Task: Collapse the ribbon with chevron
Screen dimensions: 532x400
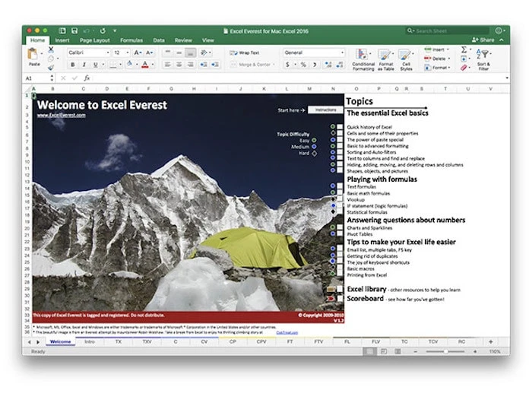Action: pyautogui.click(x=502, y=40)
